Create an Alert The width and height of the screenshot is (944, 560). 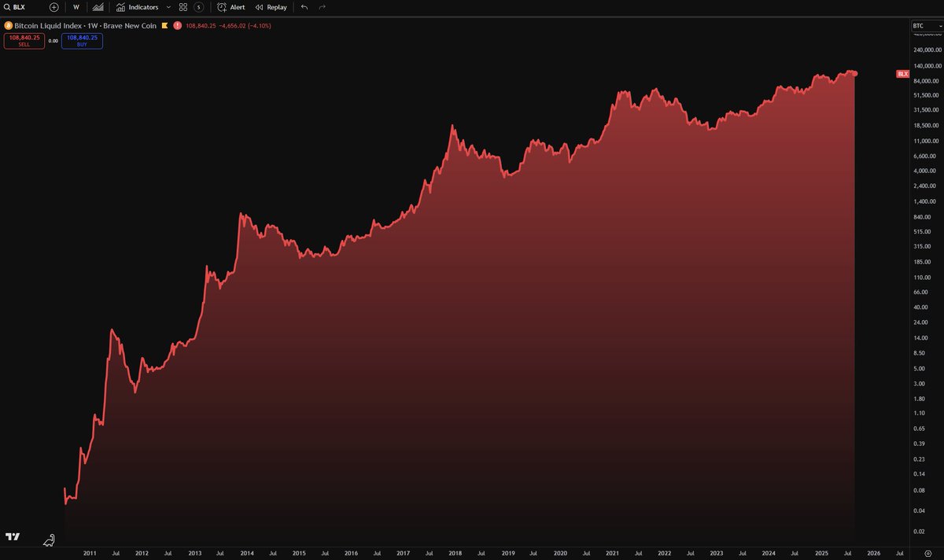tap(231, 7)
